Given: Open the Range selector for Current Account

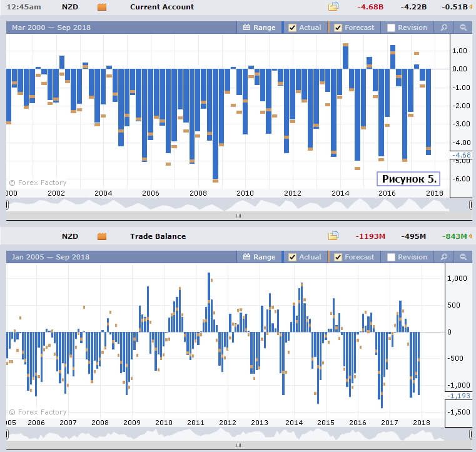Looking at the screenshot, I should pyautogui.click(x=259, y=28).
